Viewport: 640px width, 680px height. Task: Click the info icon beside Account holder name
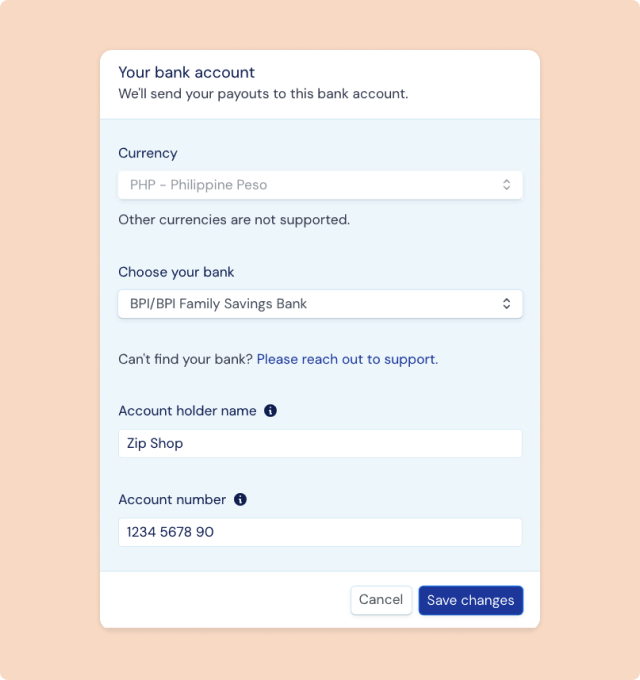click(270, 411)
